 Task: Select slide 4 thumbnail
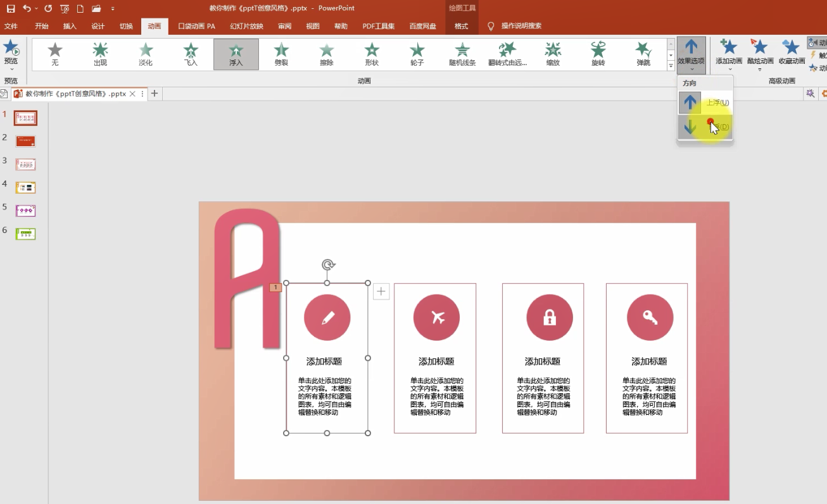pyautogui.click(x=26, y=187)
